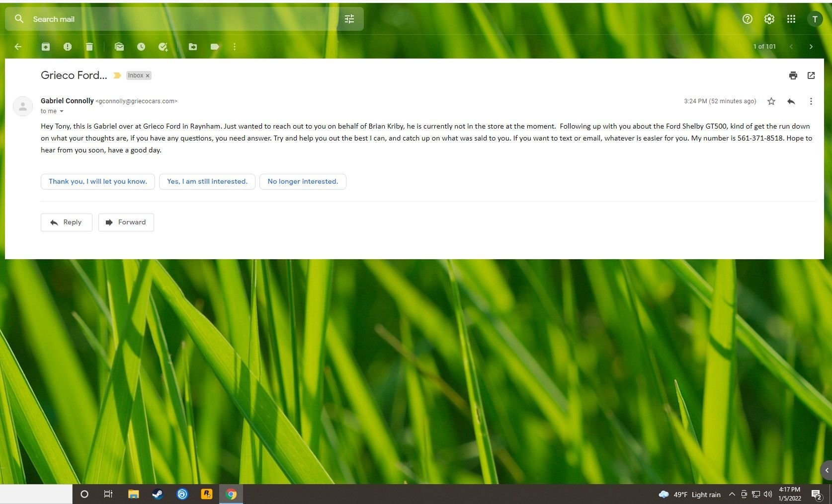Open email in a new window
The image size is (832, 504).
[811, 75]
